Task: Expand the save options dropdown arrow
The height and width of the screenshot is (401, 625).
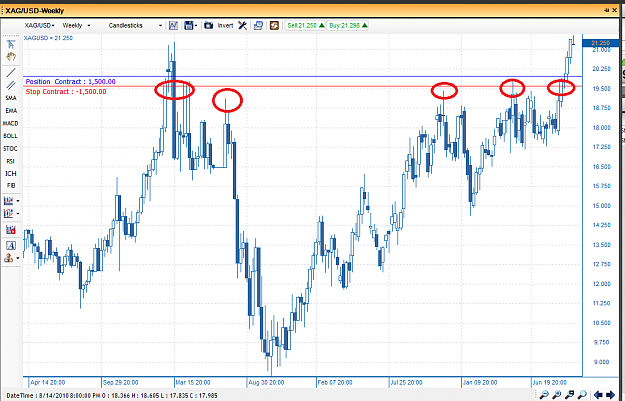Action: pyautogui.click(x=196, y=26)
